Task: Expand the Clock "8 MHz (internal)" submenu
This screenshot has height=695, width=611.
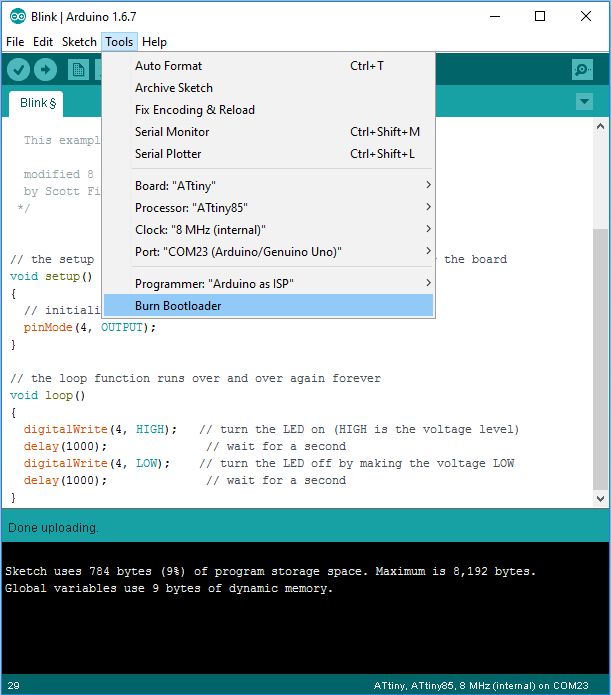Action: (x=268, y=230)
